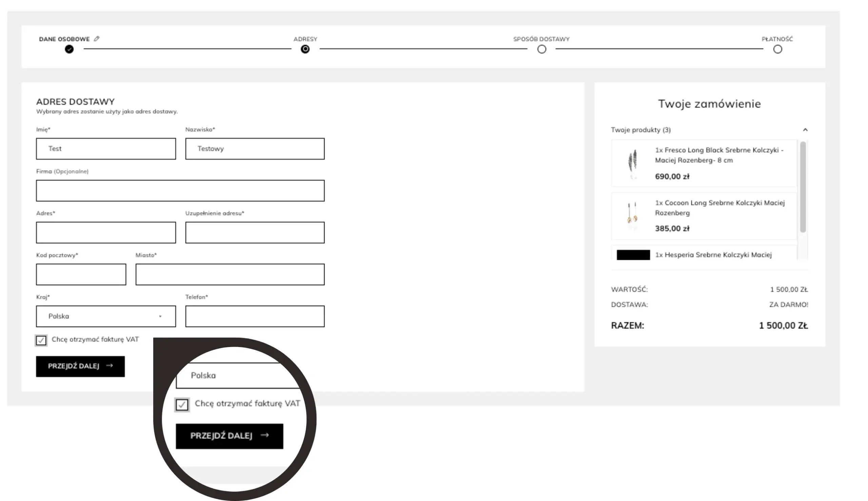Collapse the Twoje produkty section
Image resolution: width=868 pixels, height=501 pixels.
click(x=805, y=130)
